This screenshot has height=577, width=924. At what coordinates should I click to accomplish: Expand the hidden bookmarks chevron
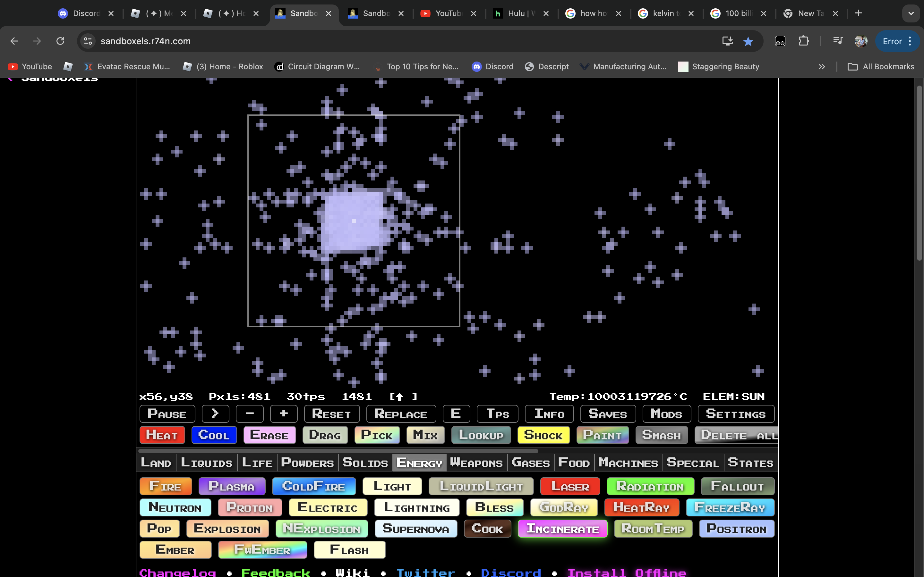(x=821, y=66)
